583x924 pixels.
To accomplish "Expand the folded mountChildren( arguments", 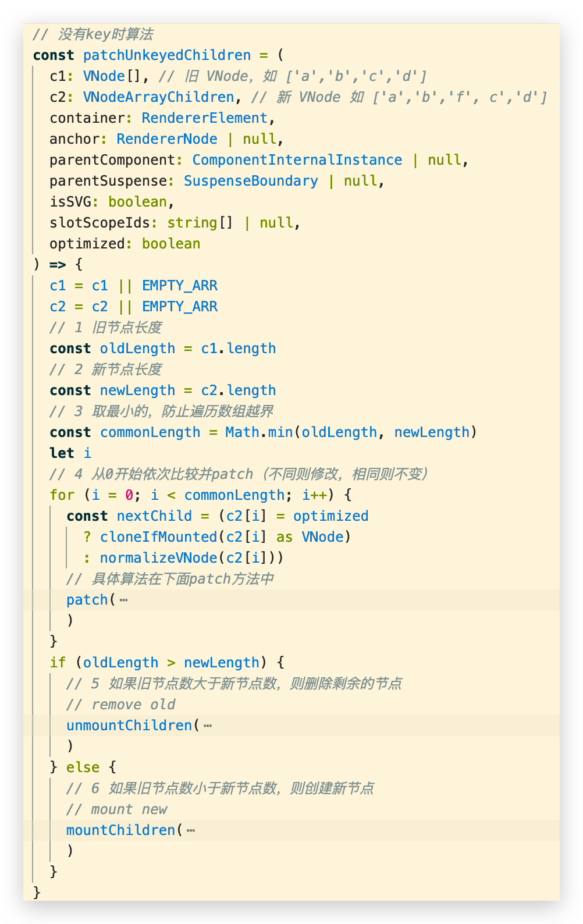I will pyautogui.click(x=191, y=830).
